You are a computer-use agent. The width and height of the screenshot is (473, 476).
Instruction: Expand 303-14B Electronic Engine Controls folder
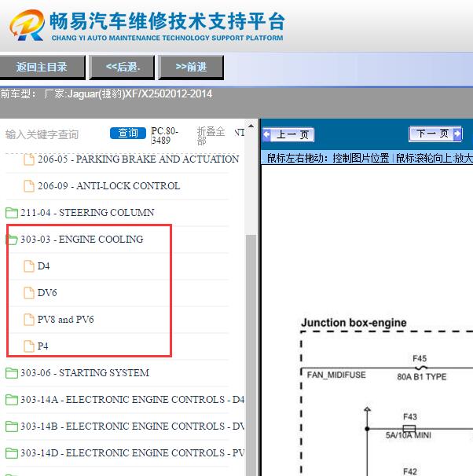[x=132, y=427]
